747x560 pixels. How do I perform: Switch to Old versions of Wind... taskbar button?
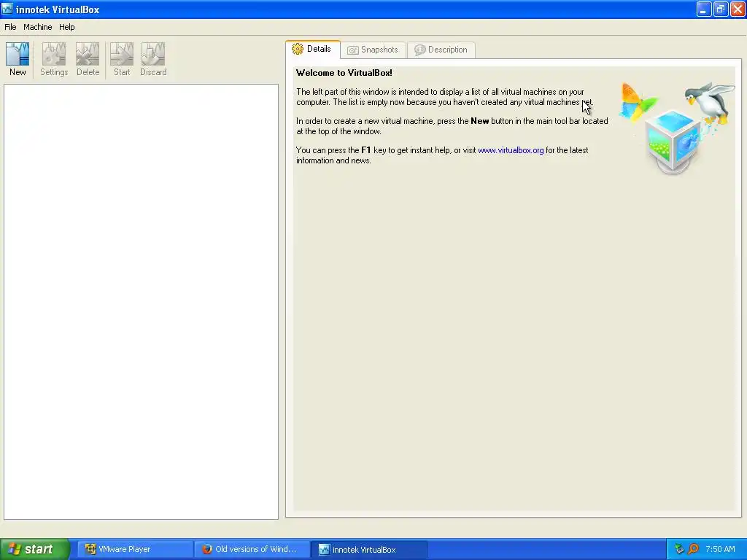[252, 549]
